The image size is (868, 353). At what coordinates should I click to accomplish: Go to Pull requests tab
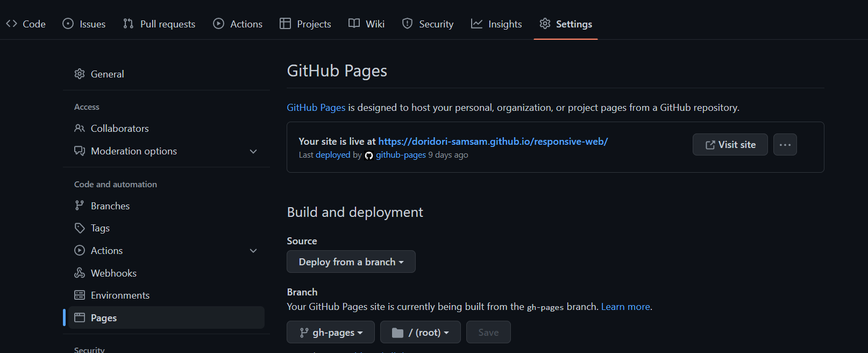pos(159,24)
